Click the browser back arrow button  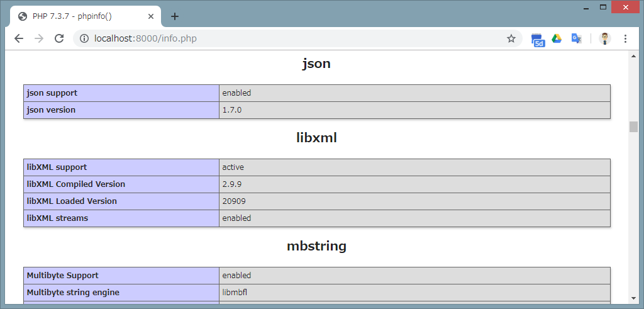point(19,38)
